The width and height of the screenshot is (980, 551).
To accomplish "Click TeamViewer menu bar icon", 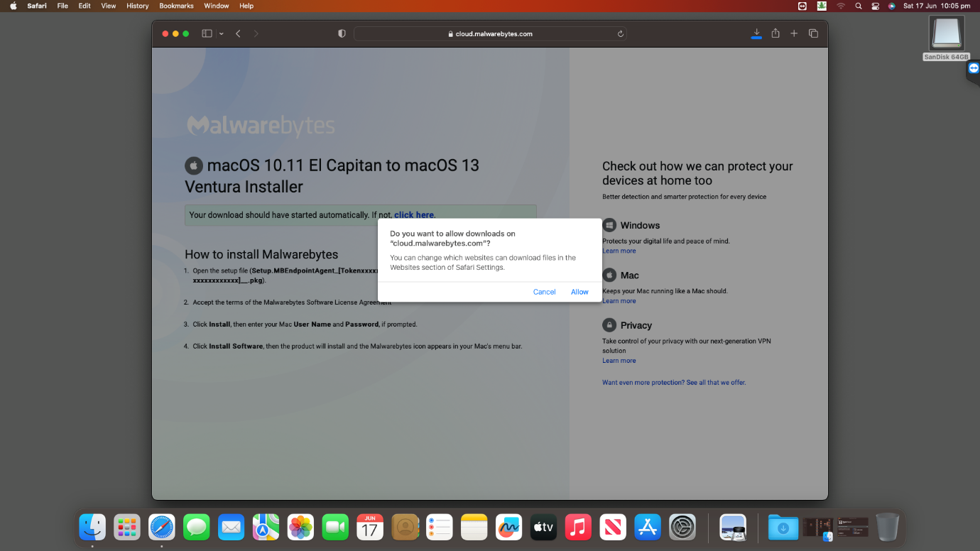I will [802, 6].
